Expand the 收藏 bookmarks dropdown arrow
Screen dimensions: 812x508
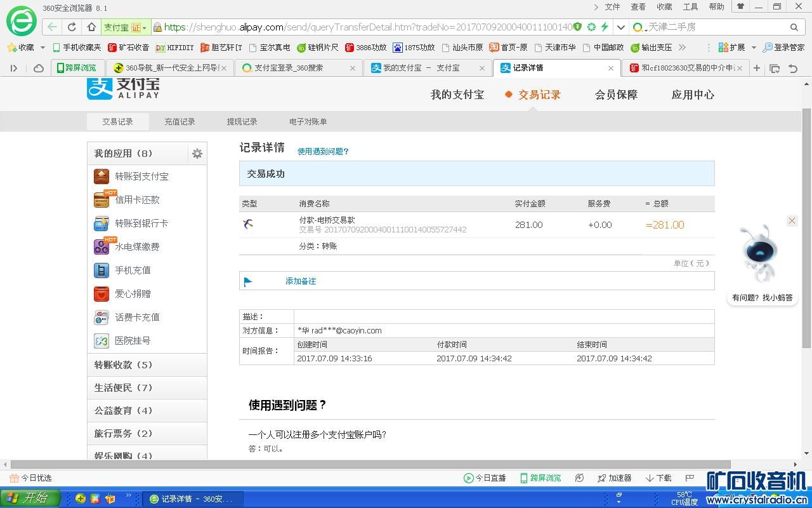pos(43,48)
